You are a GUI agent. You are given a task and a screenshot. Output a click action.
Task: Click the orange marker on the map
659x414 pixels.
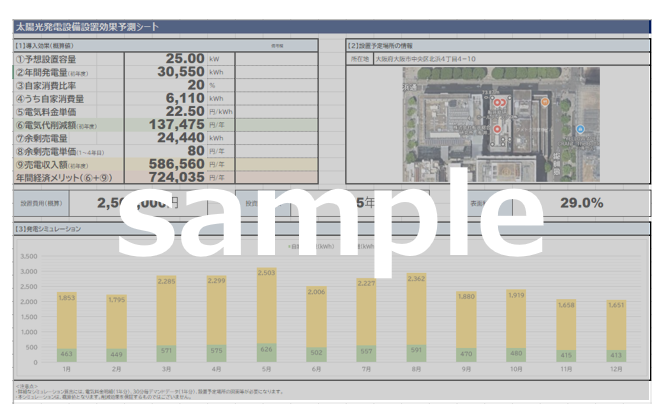[545, 102]
